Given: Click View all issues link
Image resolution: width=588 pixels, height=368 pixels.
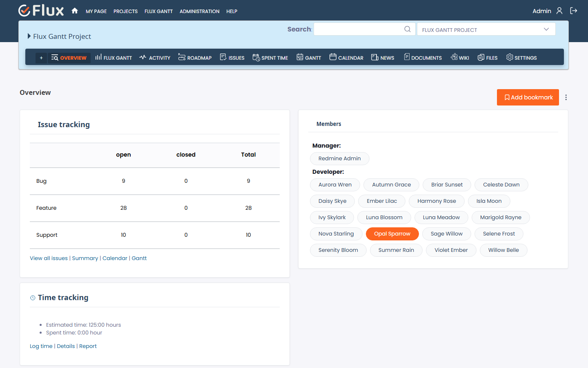Looking at the screenshot, I should [x=49, y=258].
